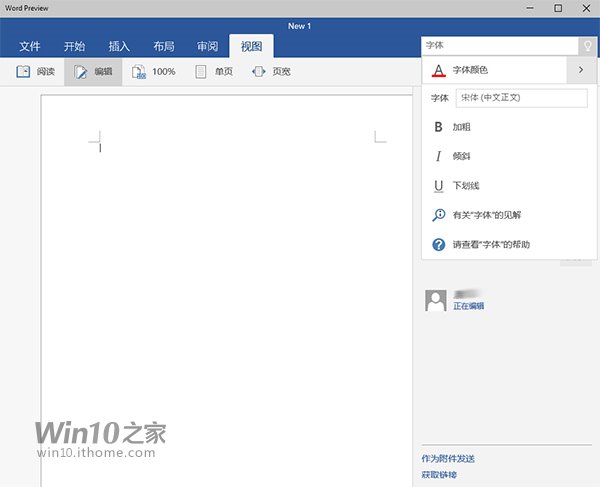The width and height of the screenshot is (600, 487).
Task: Click 获取链接 (get link) link
Action: tap(439, 475)
